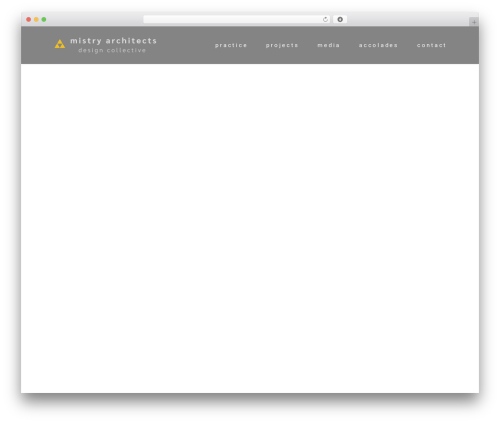Screen dimensions: 500x423
Task: Minimize the window with the yellow button
Action: coord(36,19)
